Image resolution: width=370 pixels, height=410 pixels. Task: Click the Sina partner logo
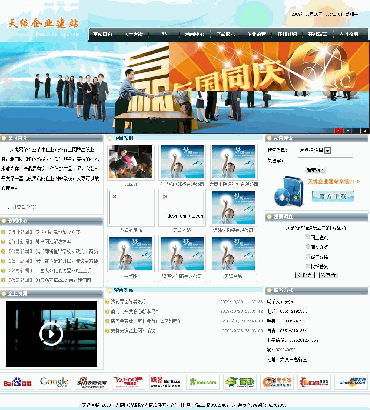tap(92, 382)
